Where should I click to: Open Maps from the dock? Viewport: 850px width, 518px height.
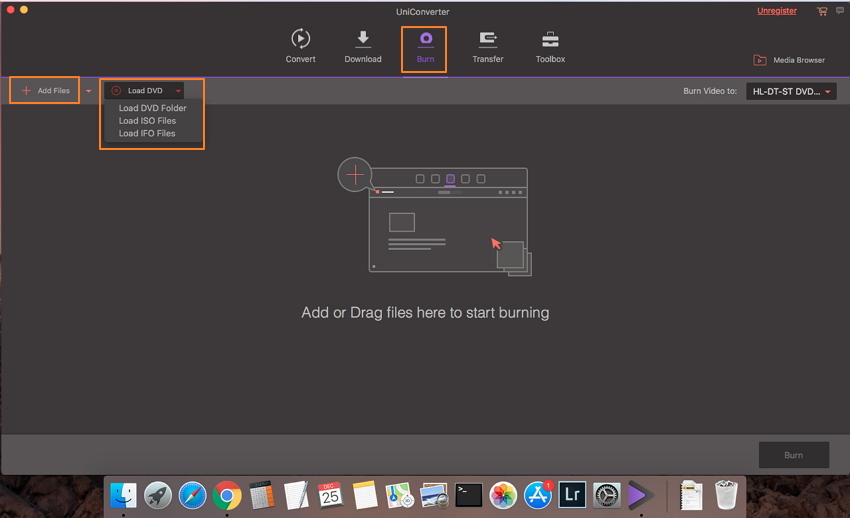coord(400,495)
